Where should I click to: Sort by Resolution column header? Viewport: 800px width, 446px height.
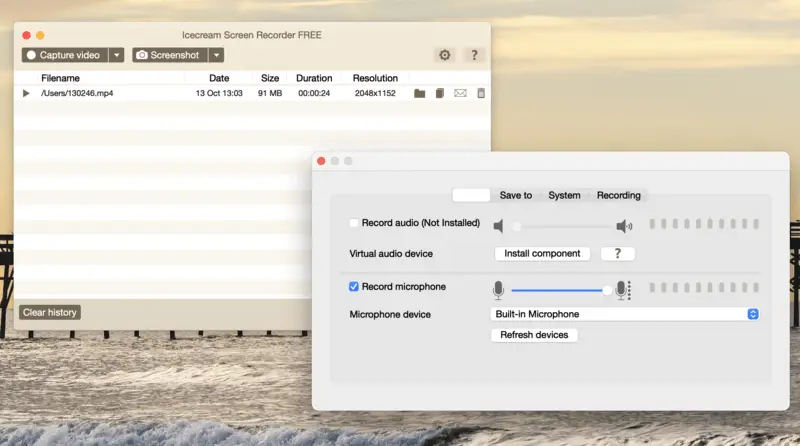coord(375,78)
